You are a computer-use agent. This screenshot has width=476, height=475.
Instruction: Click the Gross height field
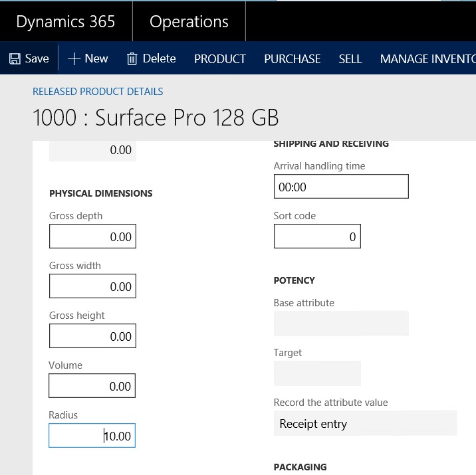pyautogui.click(x=92, y=337)
